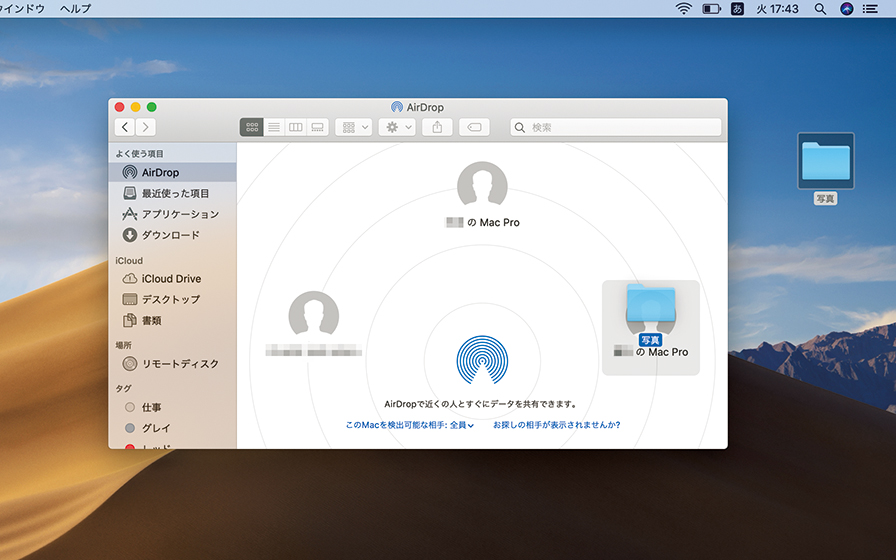Open ダウンロード in the sidebar

[x=170, y=235]
